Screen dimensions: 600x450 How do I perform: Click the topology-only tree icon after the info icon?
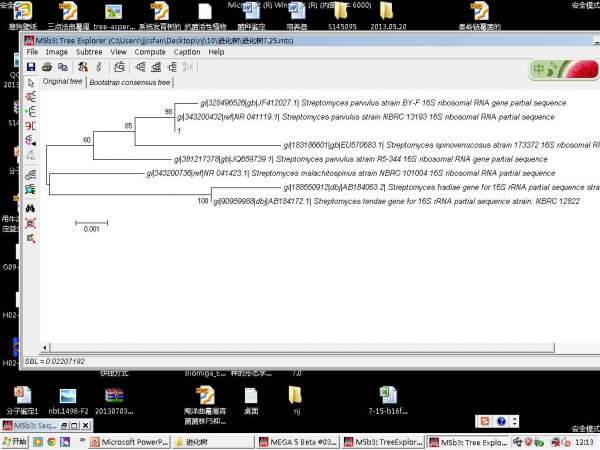tap(120, 67)
